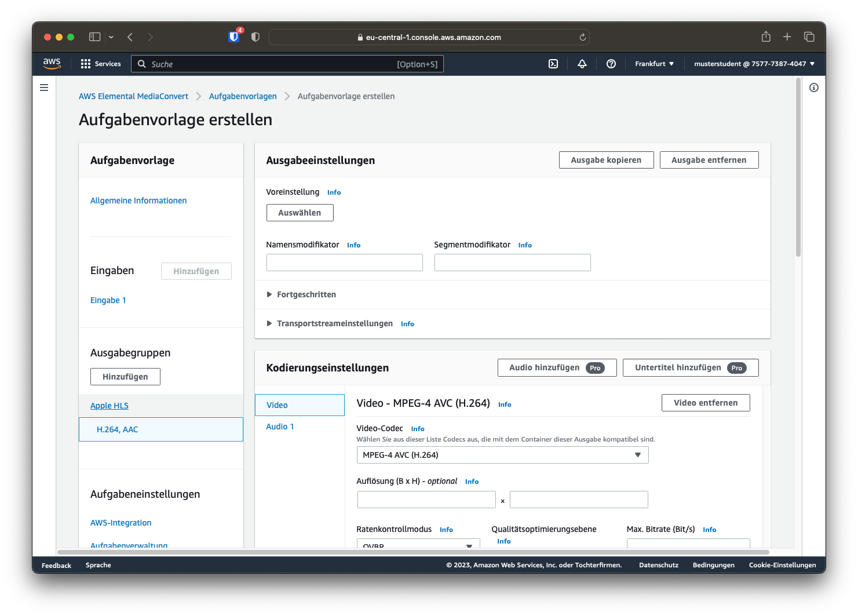Click Info next to Video - MPEG-4 AVC heading

click(505, 404)
